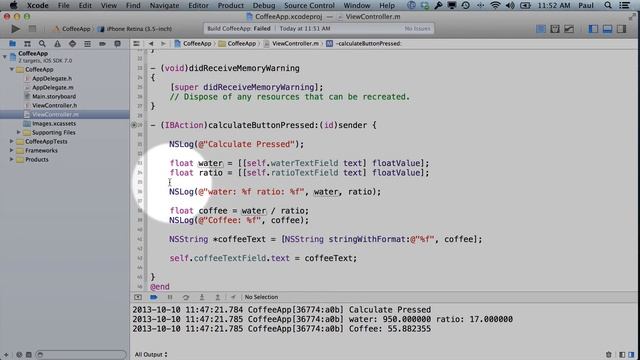Open calculateButtonPressed: jump bar menu
The height and width of the screenshot is (360, 640).
[364, 44]
